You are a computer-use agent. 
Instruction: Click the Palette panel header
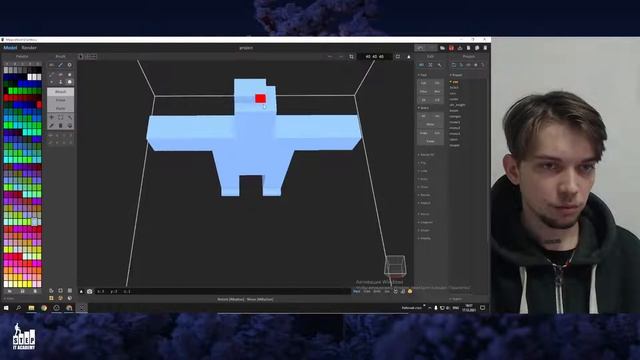click(22, 56)
